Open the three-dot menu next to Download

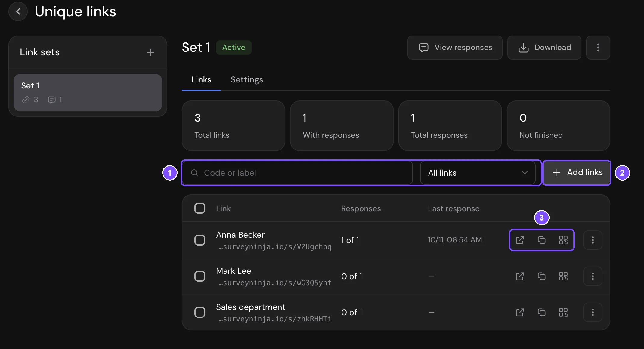pyautogui.click(x=598, y=48)
